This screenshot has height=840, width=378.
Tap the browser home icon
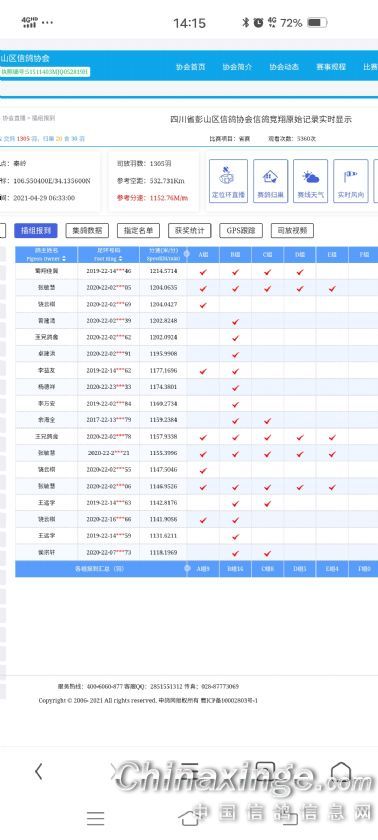click(x=341, y=771)
